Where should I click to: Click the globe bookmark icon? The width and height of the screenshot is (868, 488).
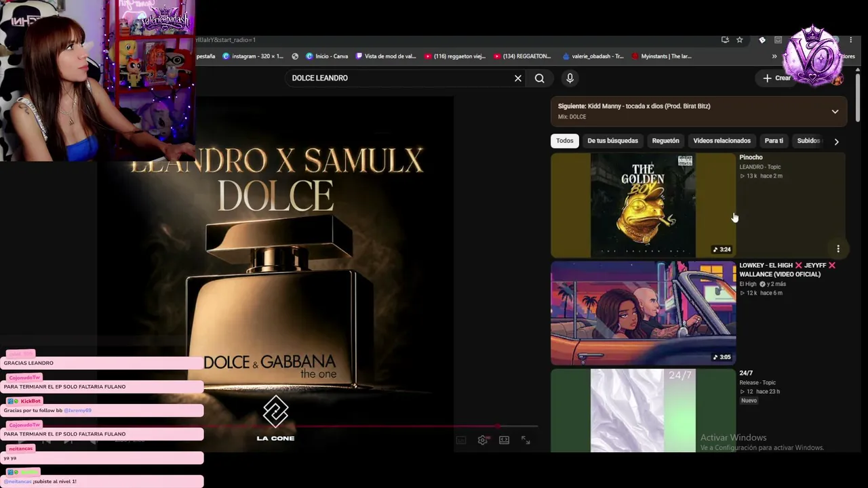(x=295, y=56)
